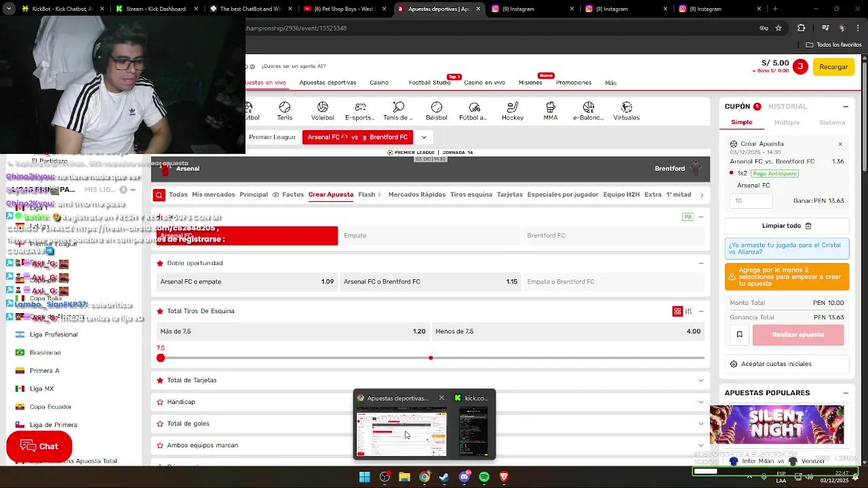
Task: Open the Apuestas deportivas nav item
Action: [x=328, y=83]
